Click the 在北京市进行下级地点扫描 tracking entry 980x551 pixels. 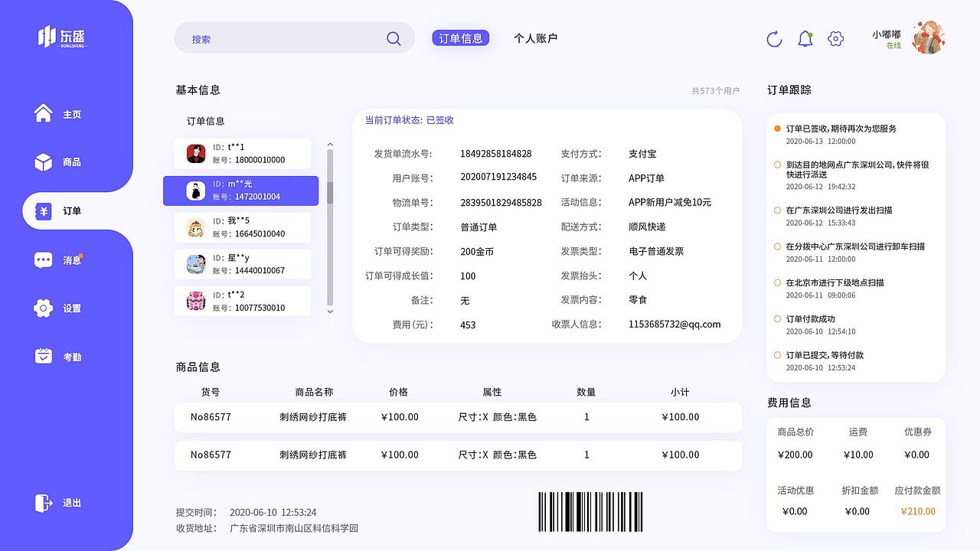(x=835, y=282)
